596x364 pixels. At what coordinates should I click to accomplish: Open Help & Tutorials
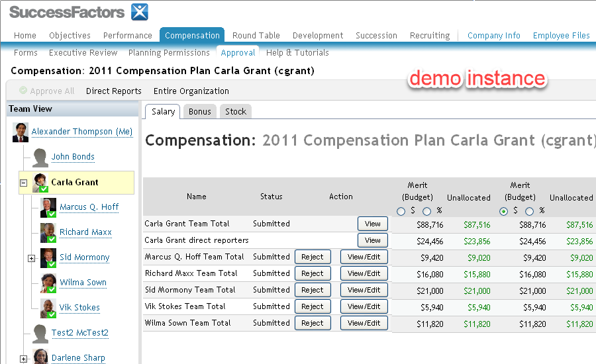[297, 52]
